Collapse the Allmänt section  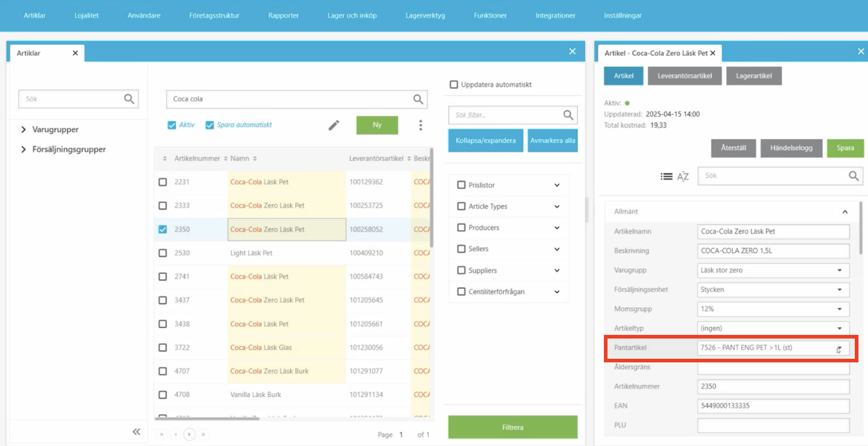(845, 212)
